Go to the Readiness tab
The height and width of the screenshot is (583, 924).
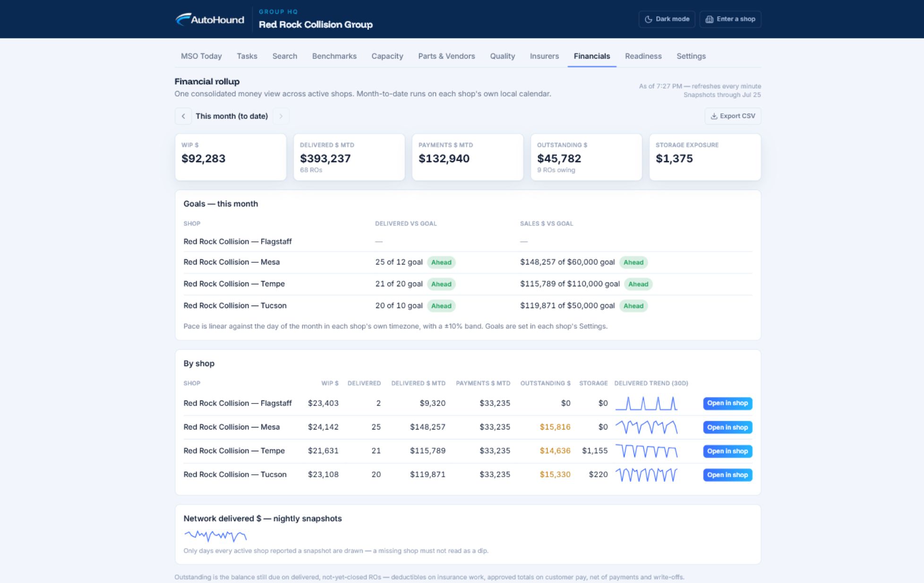643,56
